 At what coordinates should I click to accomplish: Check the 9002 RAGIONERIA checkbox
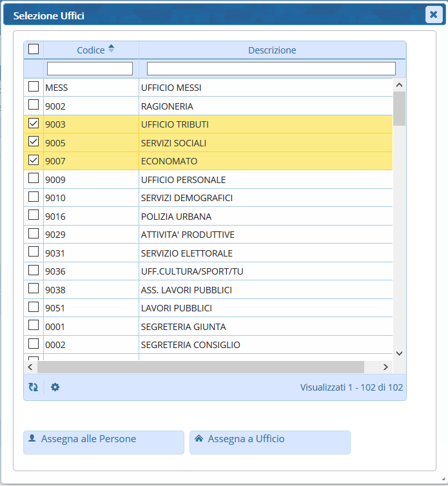[x=34, y=105]
